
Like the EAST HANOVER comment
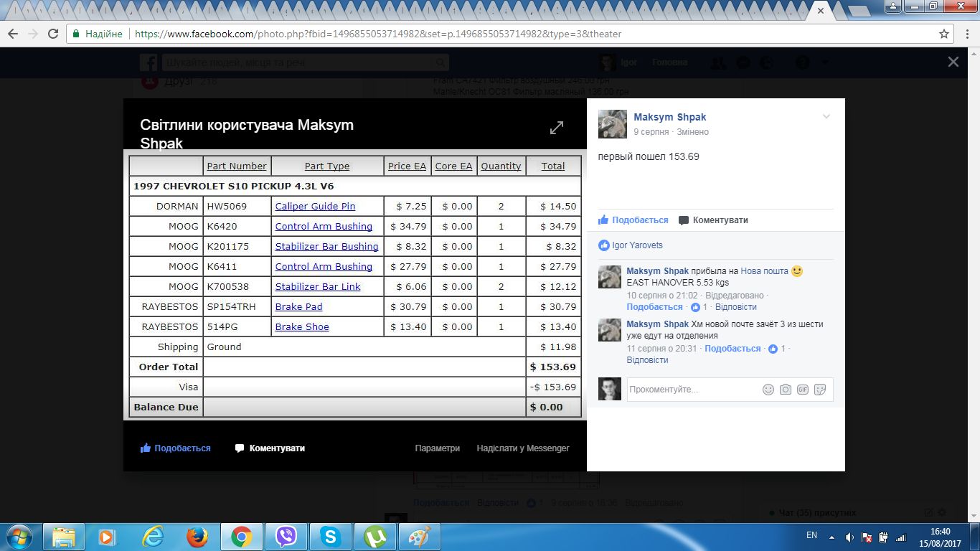[x=655, y=307]
